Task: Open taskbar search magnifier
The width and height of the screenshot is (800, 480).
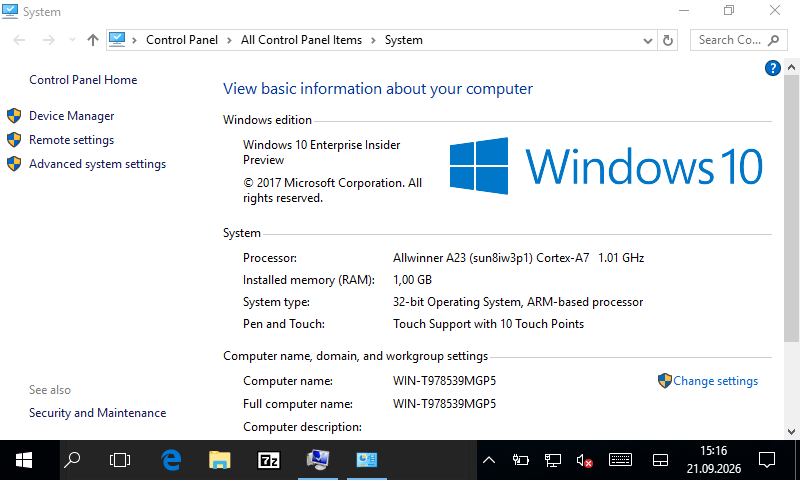Action: 72,460
